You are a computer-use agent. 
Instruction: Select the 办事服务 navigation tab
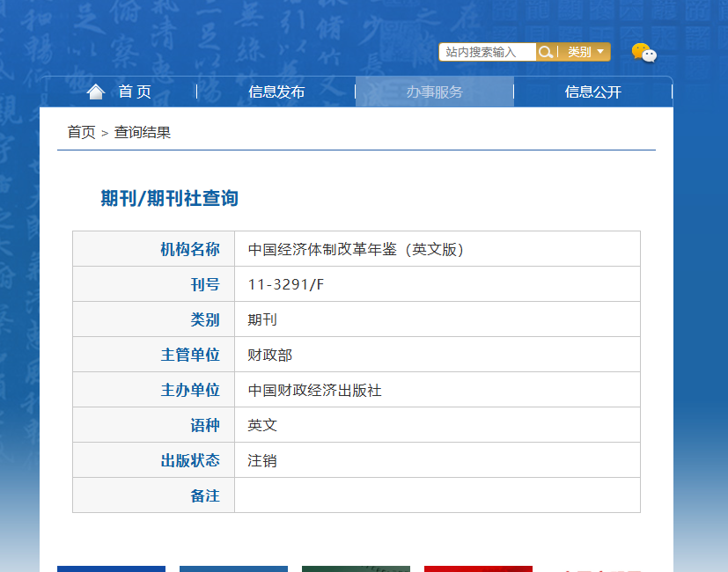pos(435,92)
